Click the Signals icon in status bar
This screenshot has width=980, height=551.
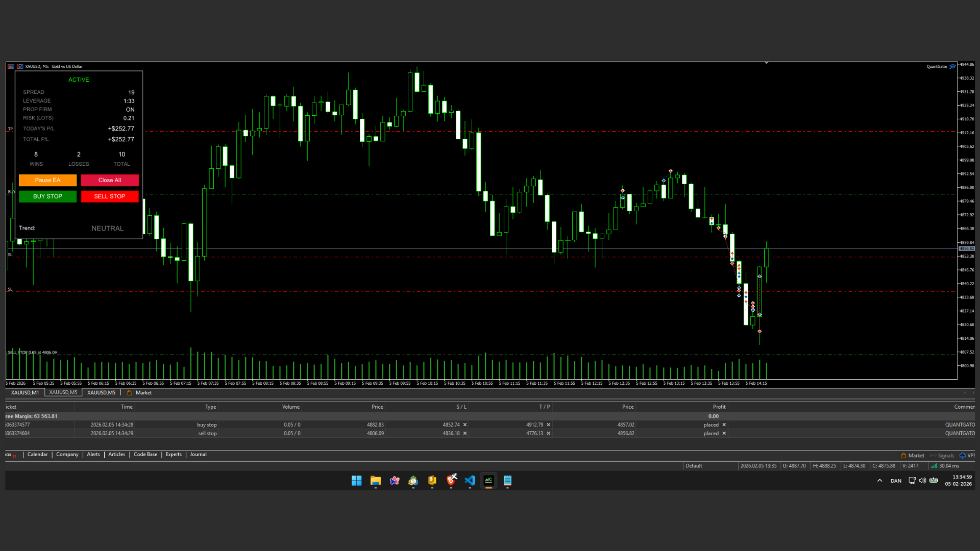pos(934,456)
